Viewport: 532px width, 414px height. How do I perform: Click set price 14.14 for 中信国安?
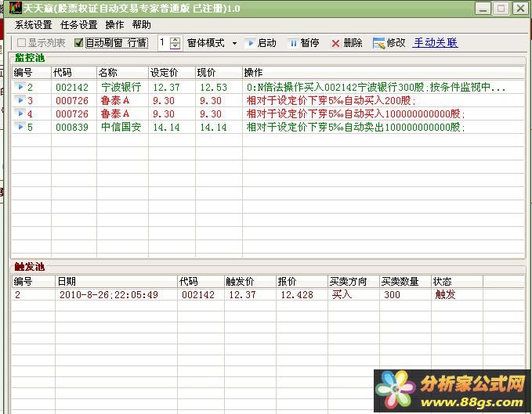[166, 127]
